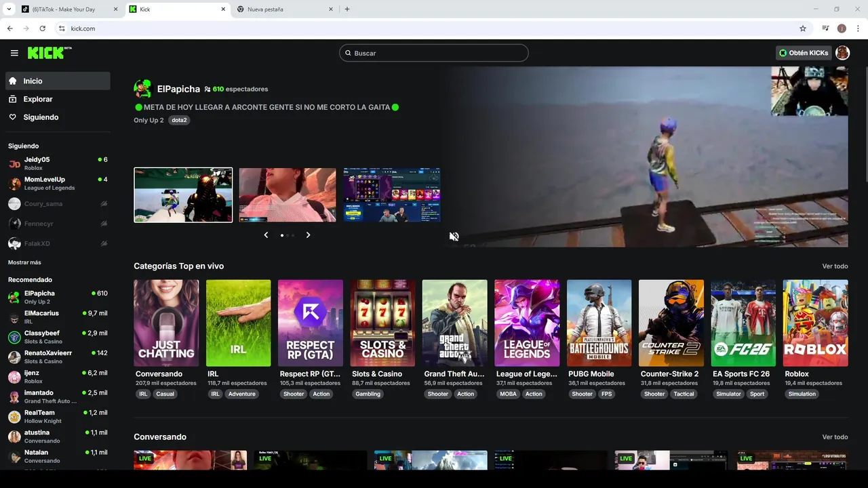Select Inicio in sidebar
This screenshot has width=868, height=488.
(58, 81)
